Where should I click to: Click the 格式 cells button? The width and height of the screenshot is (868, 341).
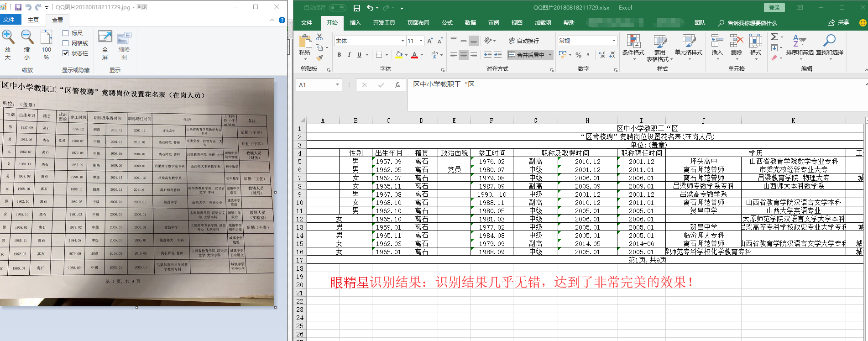pyautogui.click(x=756, y=48)
